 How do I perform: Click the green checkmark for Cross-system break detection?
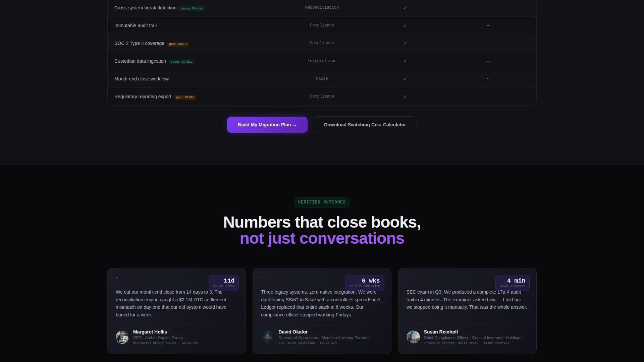pos(405,8)
